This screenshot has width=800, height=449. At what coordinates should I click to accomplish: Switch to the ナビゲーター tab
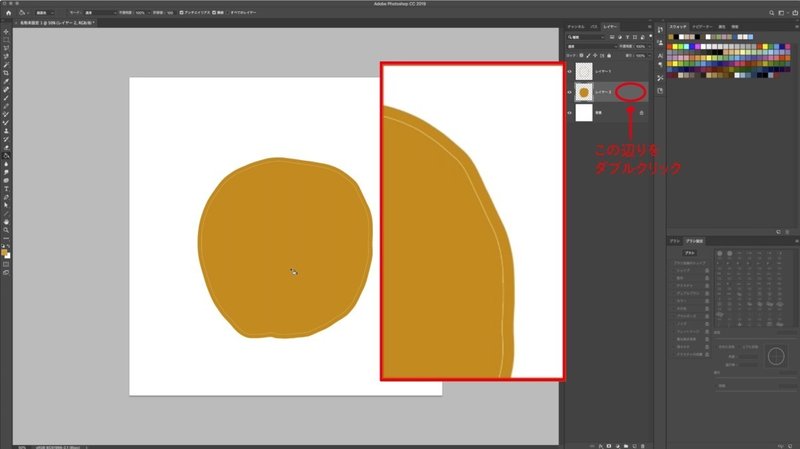tap(702, 27)
